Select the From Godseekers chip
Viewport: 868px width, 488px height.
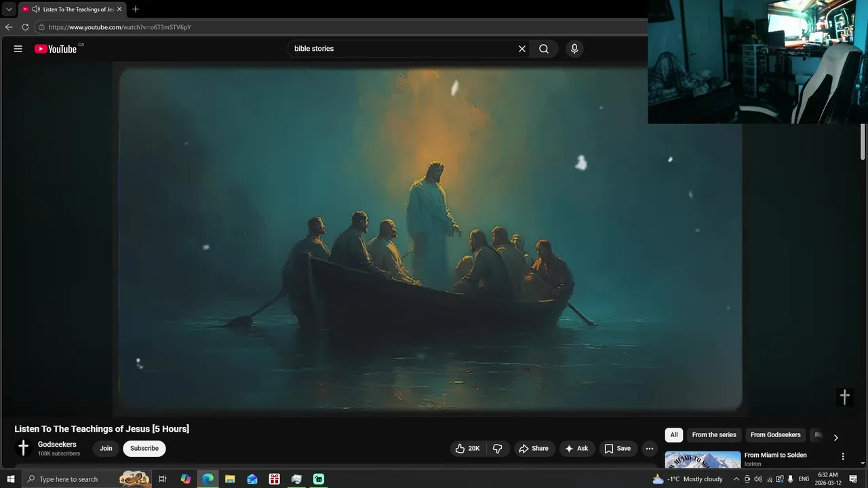coord(775,435)
